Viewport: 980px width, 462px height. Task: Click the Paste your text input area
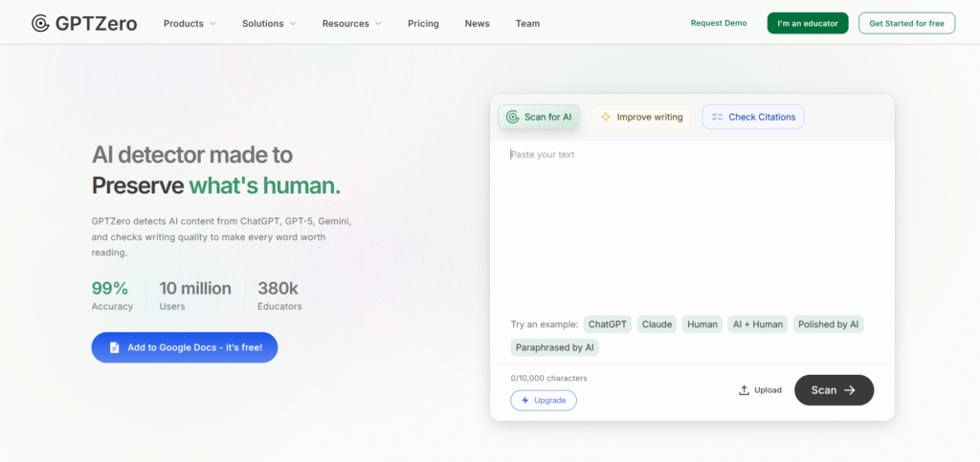691,220
